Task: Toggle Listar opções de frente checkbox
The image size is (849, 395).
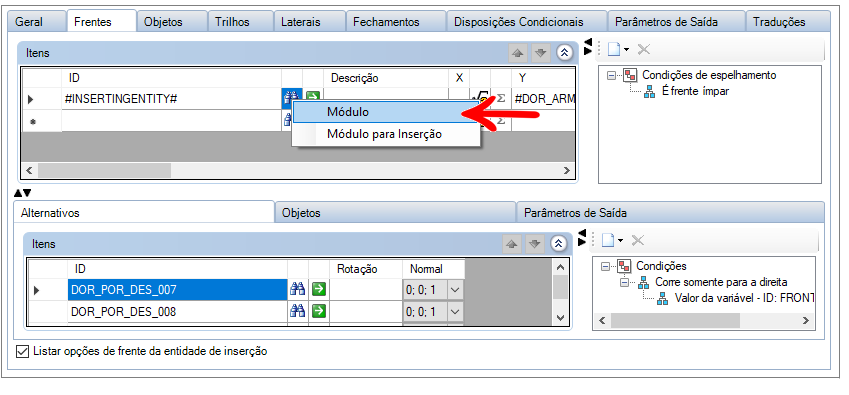Action: (x=22, y=352)
